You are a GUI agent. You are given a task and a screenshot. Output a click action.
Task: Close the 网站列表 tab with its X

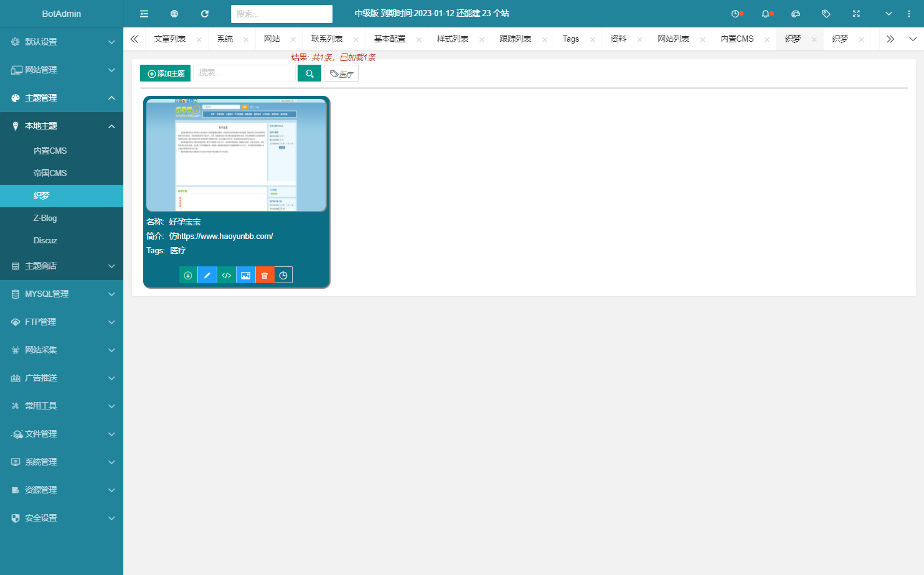702,39
